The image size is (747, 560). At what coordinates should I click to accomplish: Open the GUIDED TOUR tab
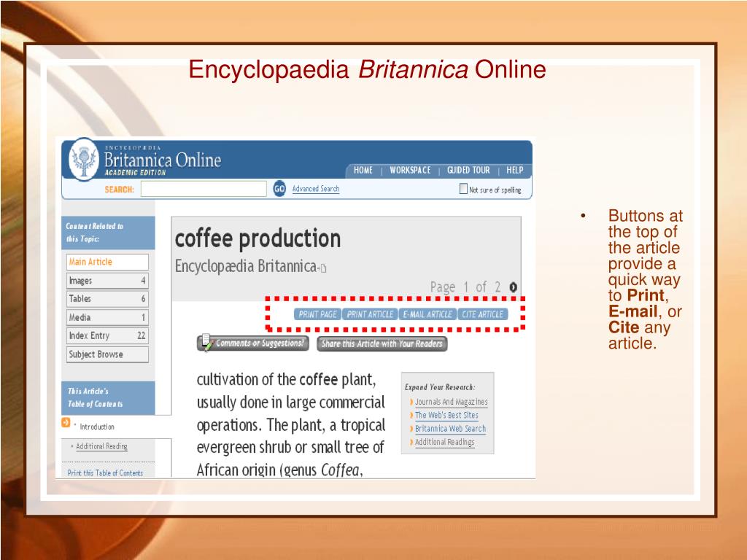coord(468,170)
